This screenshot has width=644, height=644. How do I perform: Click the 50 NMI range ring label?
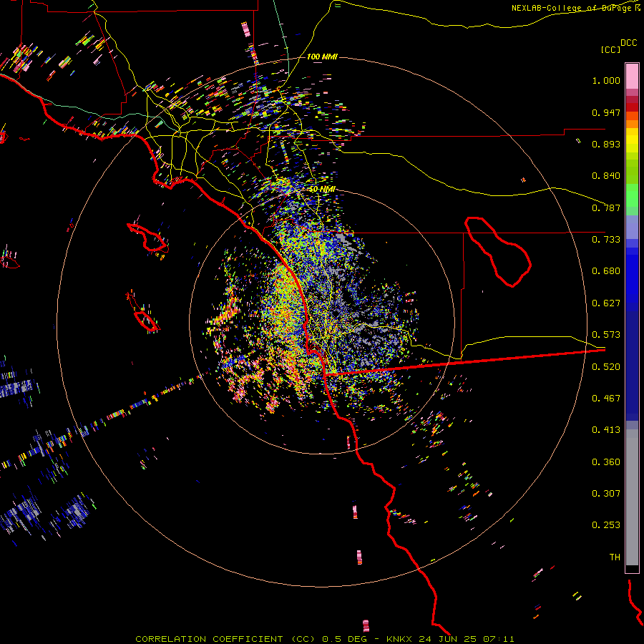(322, 189)
